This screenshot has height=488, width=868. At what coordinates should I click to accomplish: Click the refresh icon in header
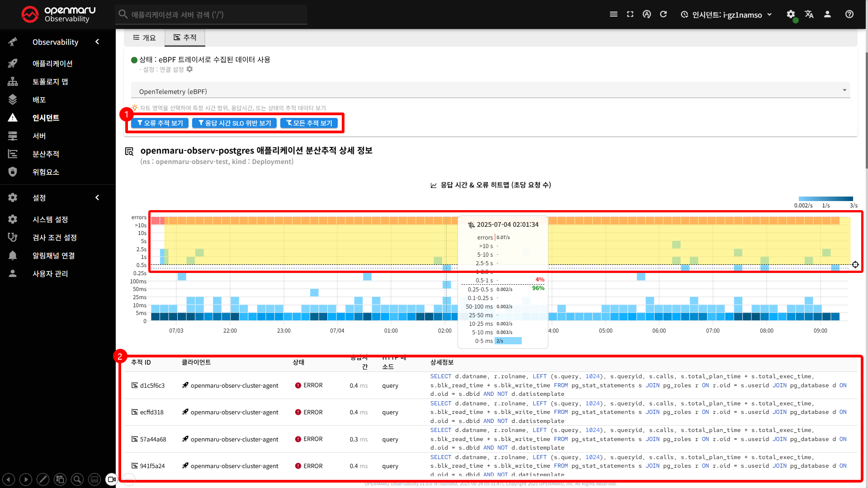click(663, 14)
